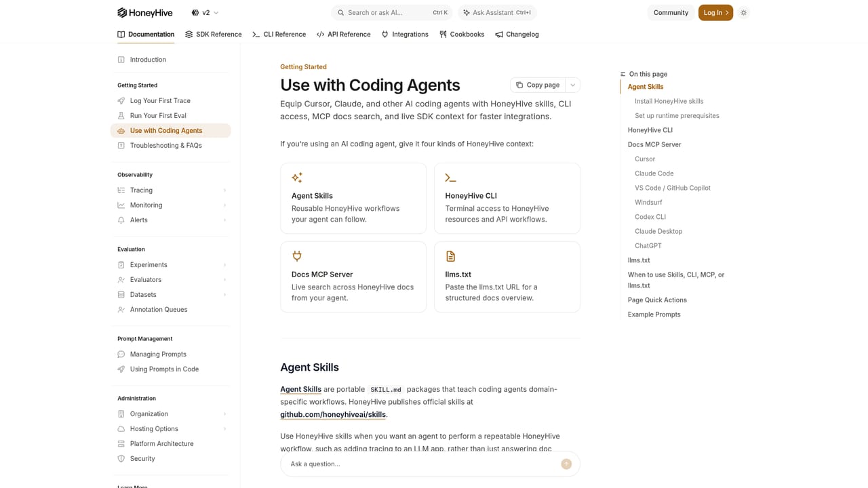Click the llms.txt document icon
868x488 pixels.
pos(450,256)
